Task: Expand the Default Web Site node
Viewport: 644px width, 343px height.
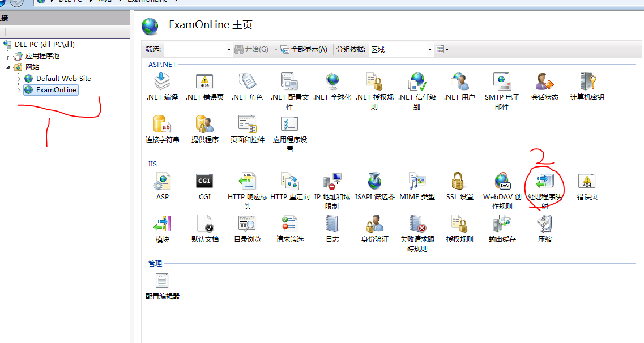Action: pos(19,78)
